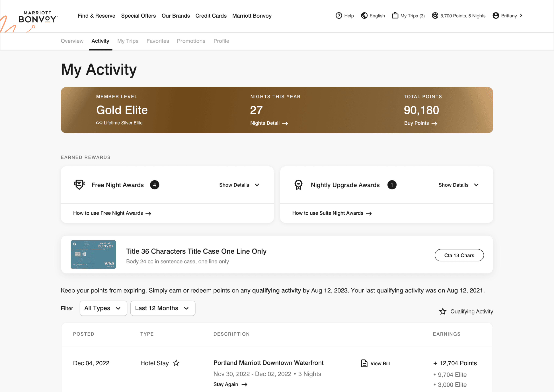Open the Credit Cards menu
The image size is (554, 392).
(211, 16)
